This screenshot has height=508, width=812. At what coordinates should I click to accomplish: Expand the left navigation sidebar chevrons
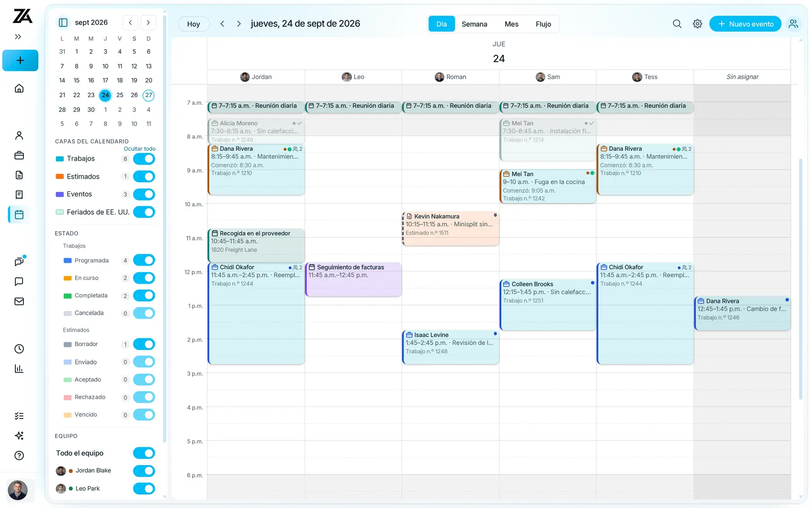[18, 37]
